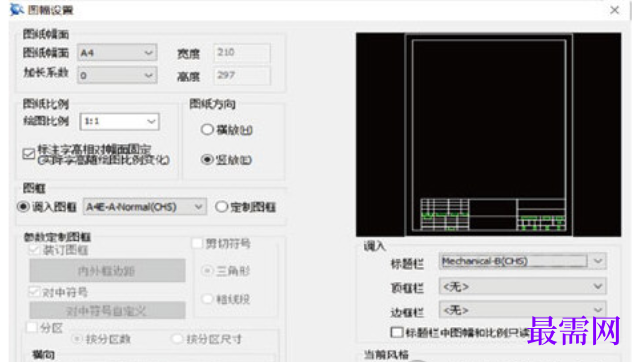Open the 图纸幅面 A4 paper size dropdown
This screenshot has width=639, height=362.
117,53
